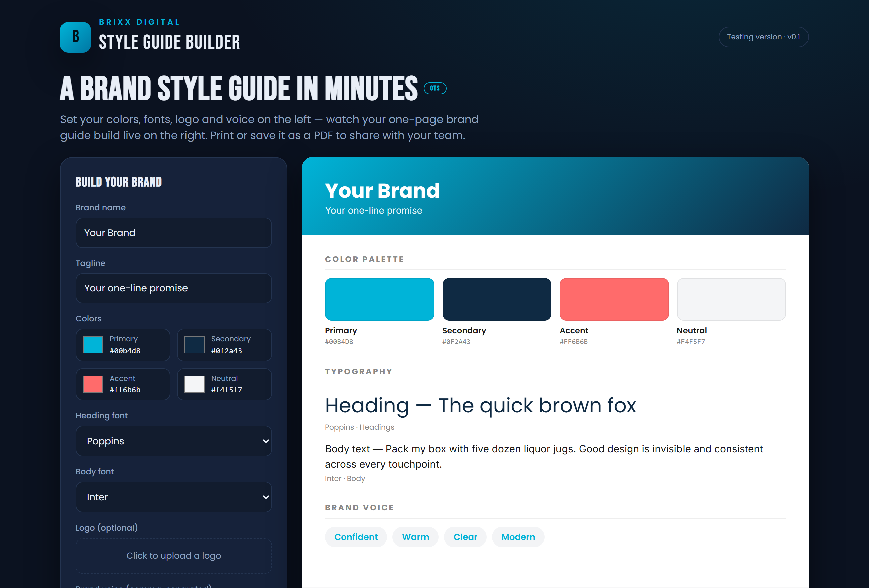869x588 pixels.
Task: Click the #00b4d8 primary hex value
Action: (125, 351)
